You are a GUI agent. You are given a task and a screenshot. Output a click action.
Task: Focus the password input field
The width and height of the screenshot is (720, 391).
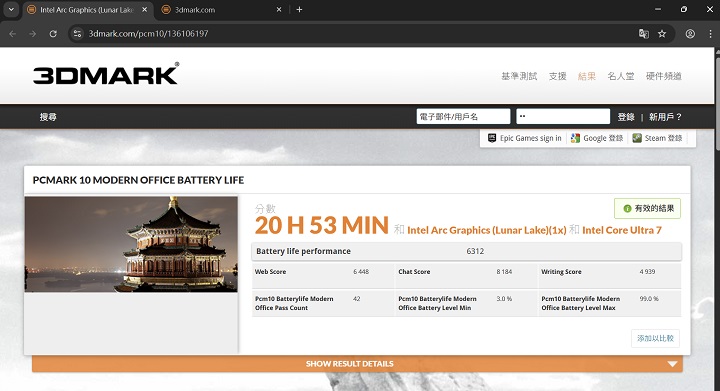point(563,117)
